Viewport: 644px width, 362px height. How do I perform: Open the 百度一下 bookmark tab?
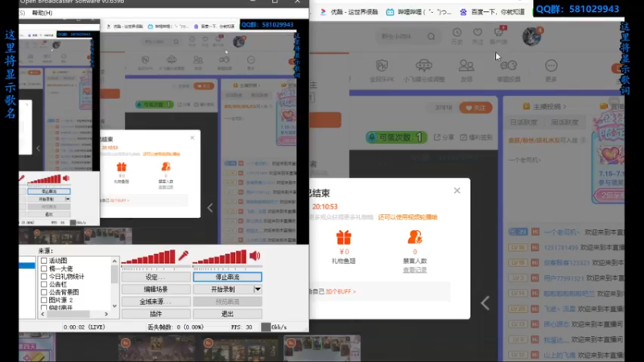(x=493, y=12)
